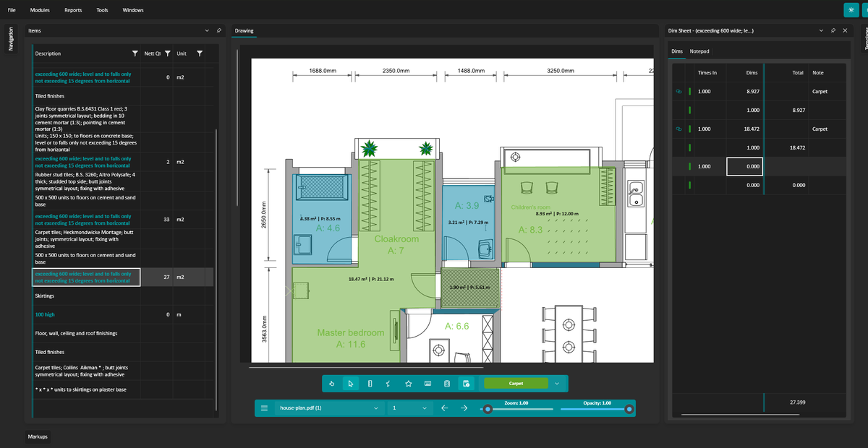Click the 'Clay floor quarries' description row
Viewport: 868px width, 448px height.
click(x=87, y=119)
